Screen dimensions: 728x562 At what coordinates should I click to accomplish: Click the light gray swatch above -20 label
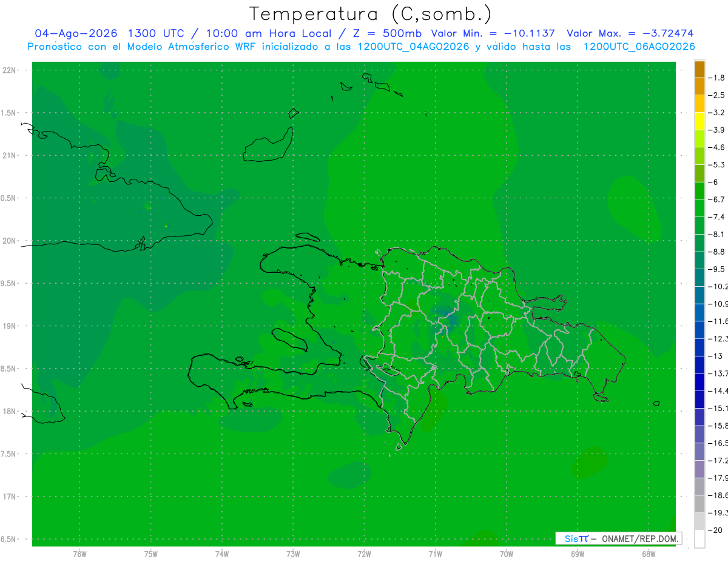700,521
